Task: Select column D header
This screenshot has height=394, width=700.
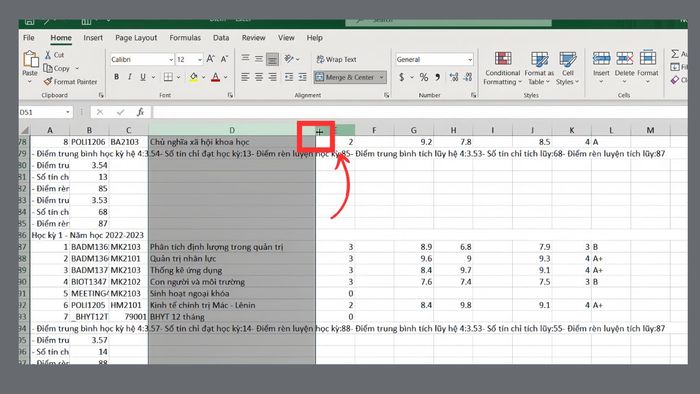Action: (232, 130)
